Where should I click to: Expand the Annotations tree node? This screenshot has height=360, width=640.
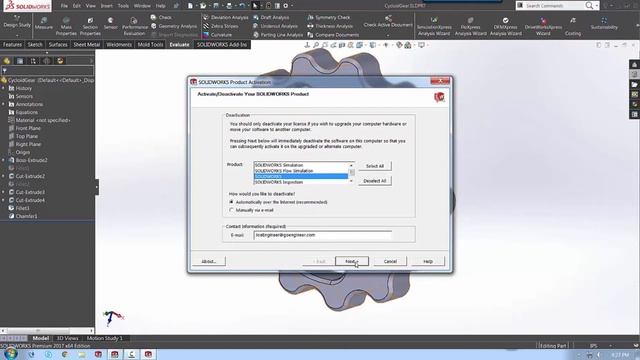click(x=4, y=104)
